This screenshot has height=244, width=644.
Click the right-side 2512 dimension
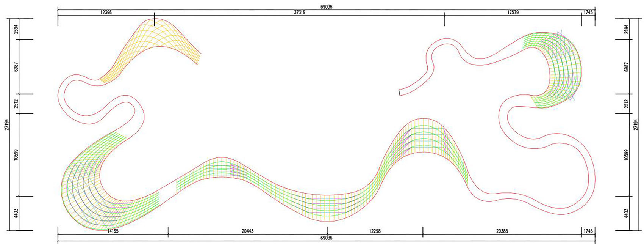pyautogui.click(x=626, y=104)
